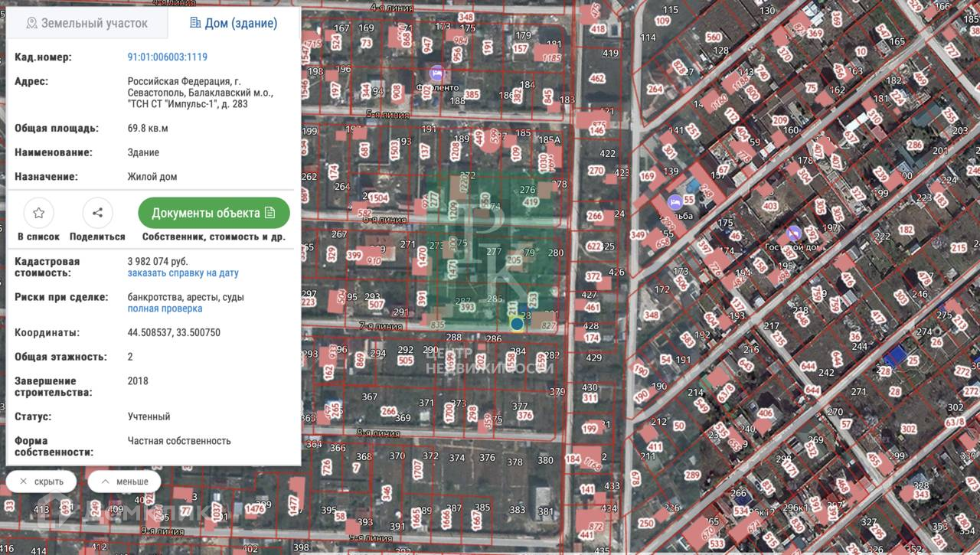
Task: Add the building to the favorites list with the star icon
Action: pos(38,213)
